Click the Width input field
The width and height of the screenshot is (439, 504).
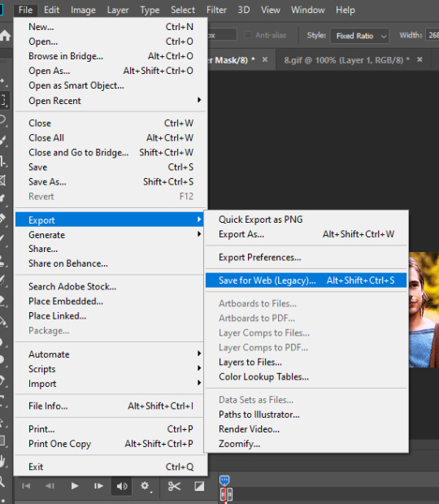[x=432, y=35]
